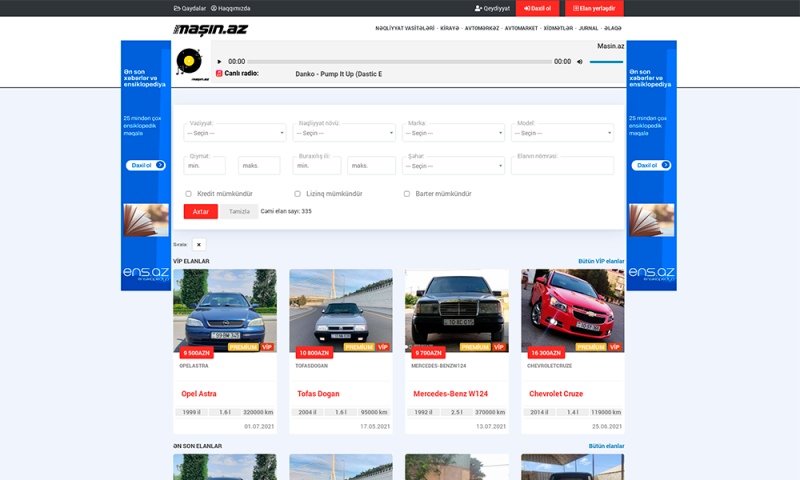Click the Cəmi elan sayı: 335 text
This screenshot has height=480, width=800.
[286, 211]
